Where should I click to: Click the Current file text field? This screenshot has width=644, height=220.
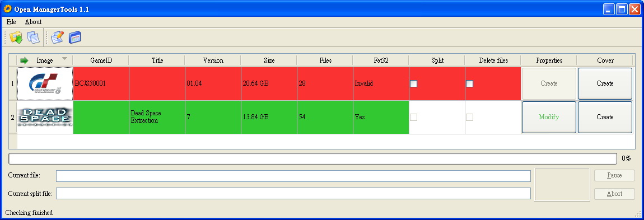coord(293,176)
